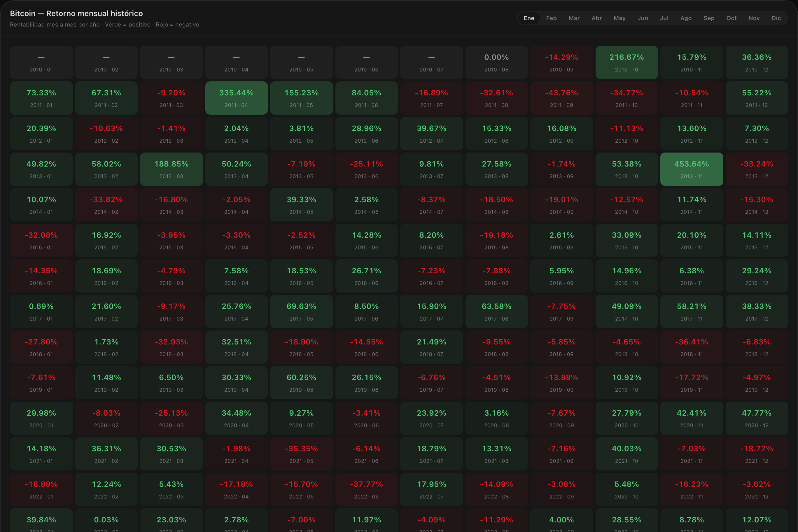This screenshot has height=532, width=798.
Task: Select the May month tab
Action: click(x=619, y=18)
